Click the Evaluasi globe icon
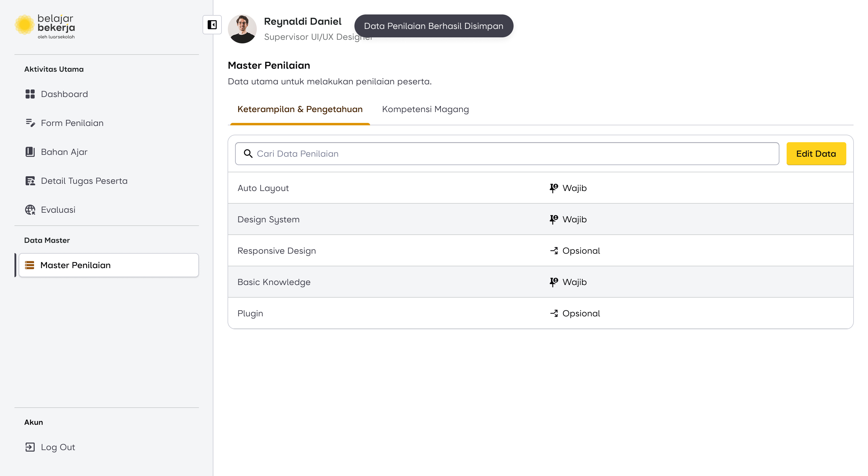Screen dimensions: 868x476 (30, 210)
